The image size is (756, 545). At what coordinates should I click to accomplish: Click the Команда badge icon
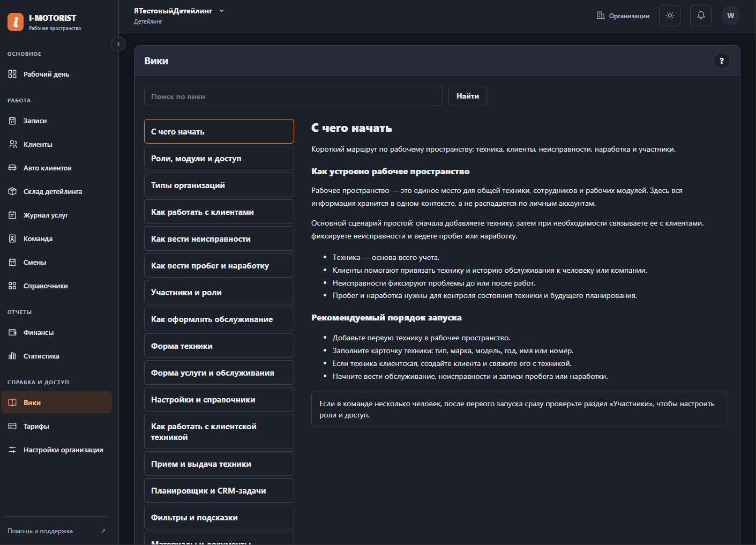pos(12,238)
